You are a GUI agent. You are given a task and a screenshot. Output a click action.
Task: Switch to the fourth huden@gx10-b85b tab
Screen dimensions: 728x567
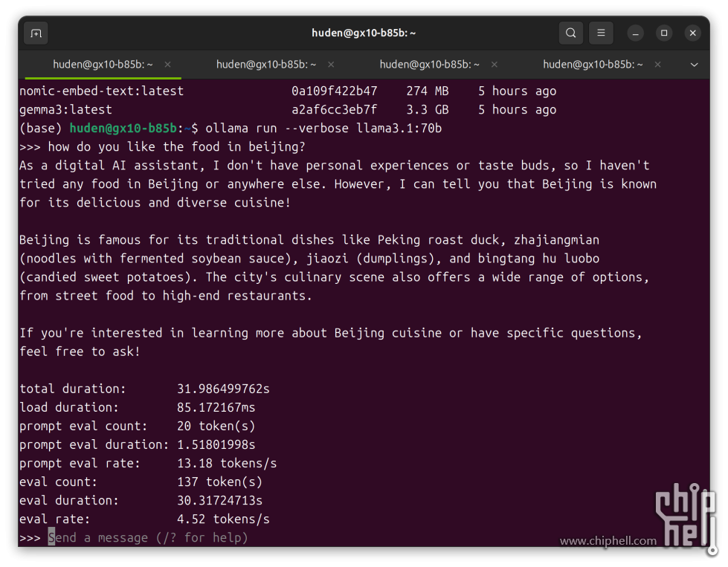point(593,65)
